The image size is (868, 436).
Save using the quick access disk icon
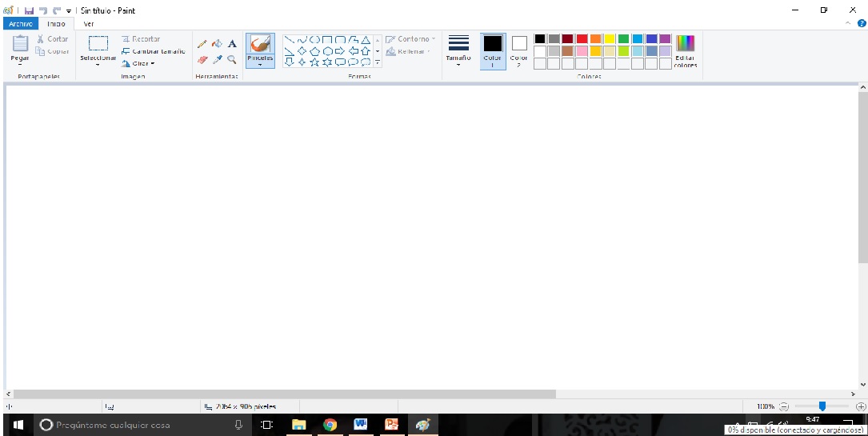tap(29, 10)
